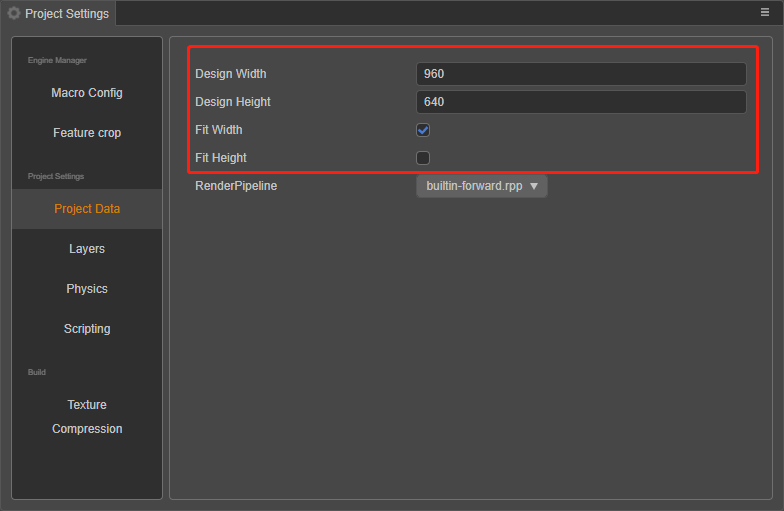This screenshot has width=784, height=511.
Task: Focus the Design Height field showing 640
Action: (x=580, y=102)
